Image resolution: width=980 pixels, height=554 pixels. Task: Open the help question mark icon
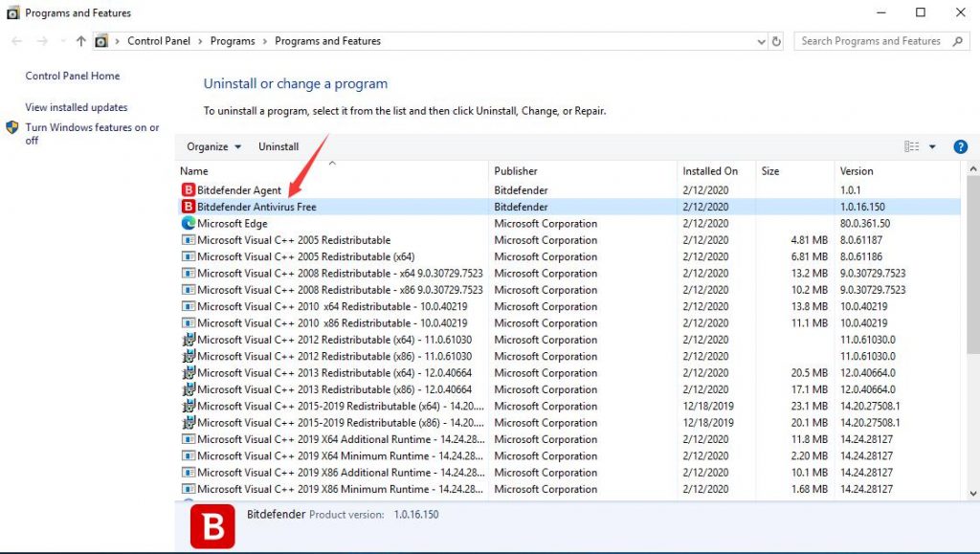click(x=960, y=146)
